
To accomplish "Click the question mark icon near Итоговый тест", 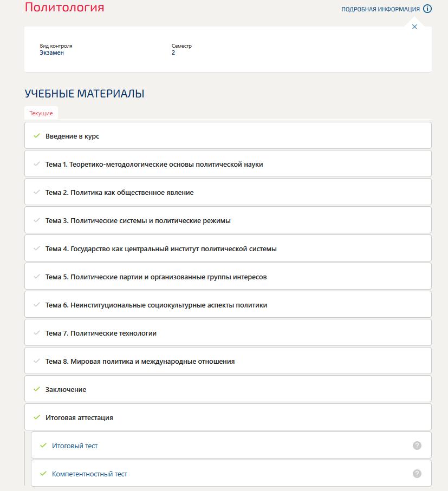I will click(x=416, y=445).
